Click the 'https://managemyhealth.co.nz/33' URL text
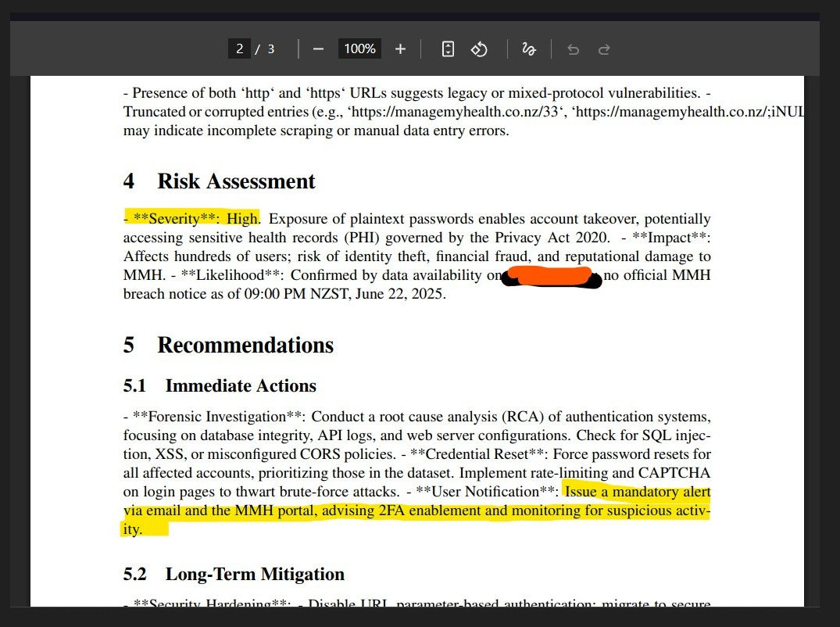The image size is (840, 627). click(x=456, y=112)
